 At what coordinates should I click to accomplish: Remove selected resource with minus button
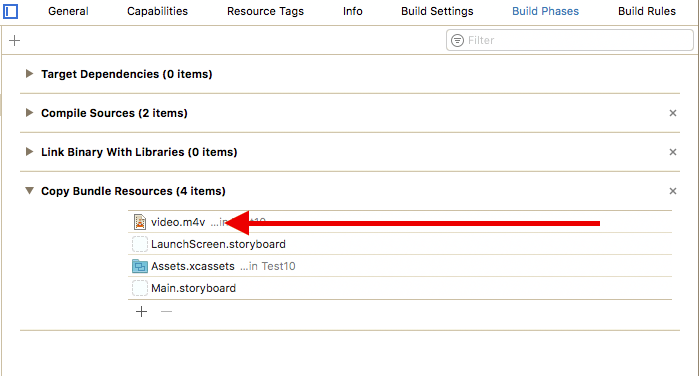[166, 311]
